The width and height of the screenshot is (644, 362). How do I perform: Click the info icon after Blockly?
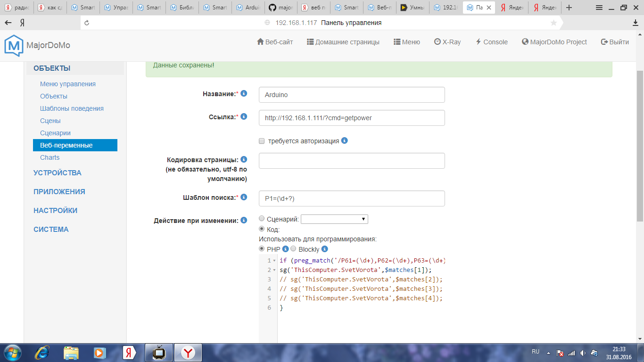(x=324, y=249)
